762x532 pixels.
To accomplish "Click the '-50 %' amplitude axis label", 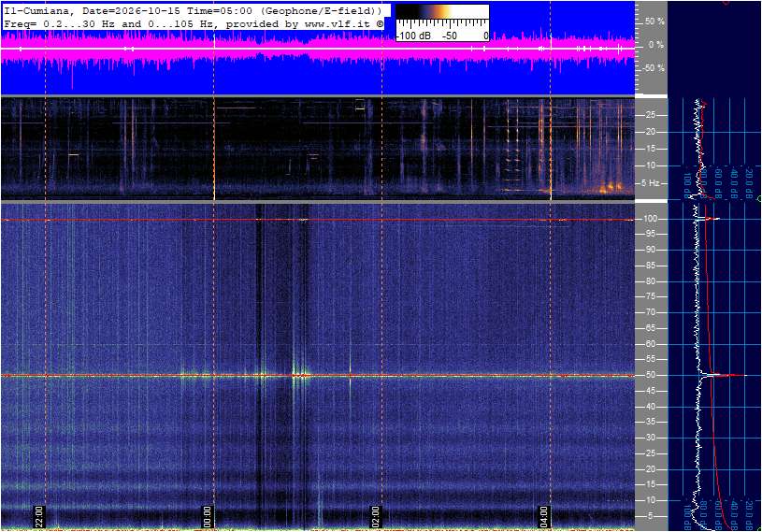I will click(x=654, y=68).
